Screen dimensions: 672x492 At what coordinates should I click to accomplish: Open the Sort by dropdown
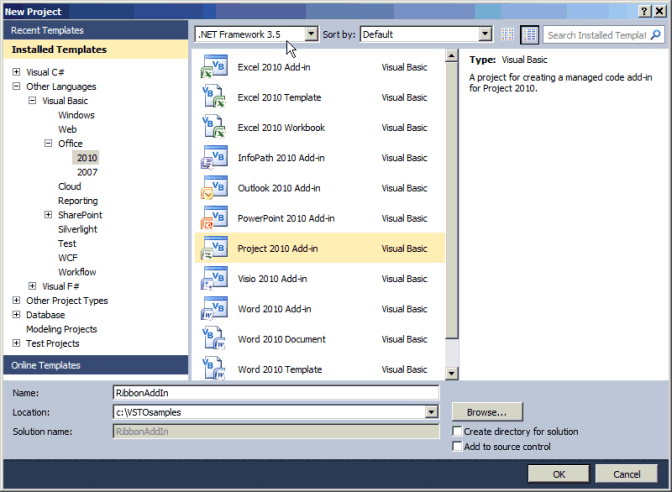click(485, 34)
